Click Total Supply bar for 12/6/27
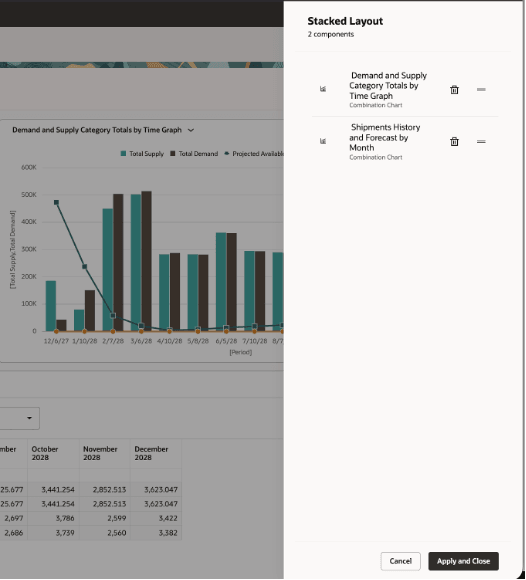 51,306
